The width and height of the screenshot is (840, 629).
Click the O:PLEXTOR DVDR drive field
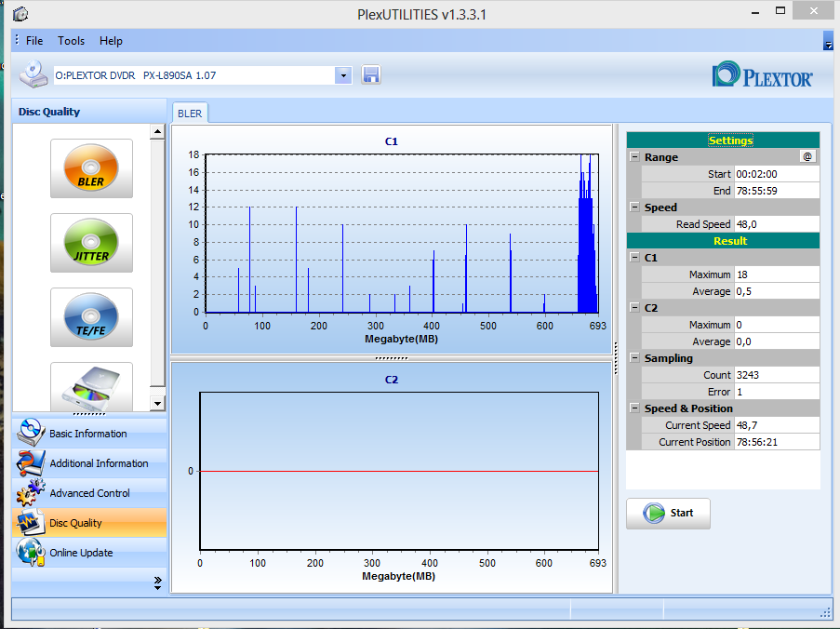193,75
